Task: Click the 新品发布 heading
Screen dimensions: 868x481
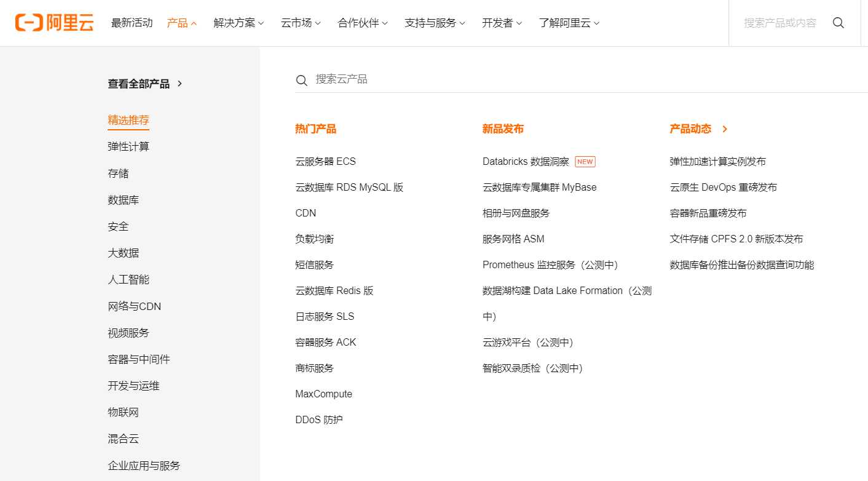Action: click(503, 129)
